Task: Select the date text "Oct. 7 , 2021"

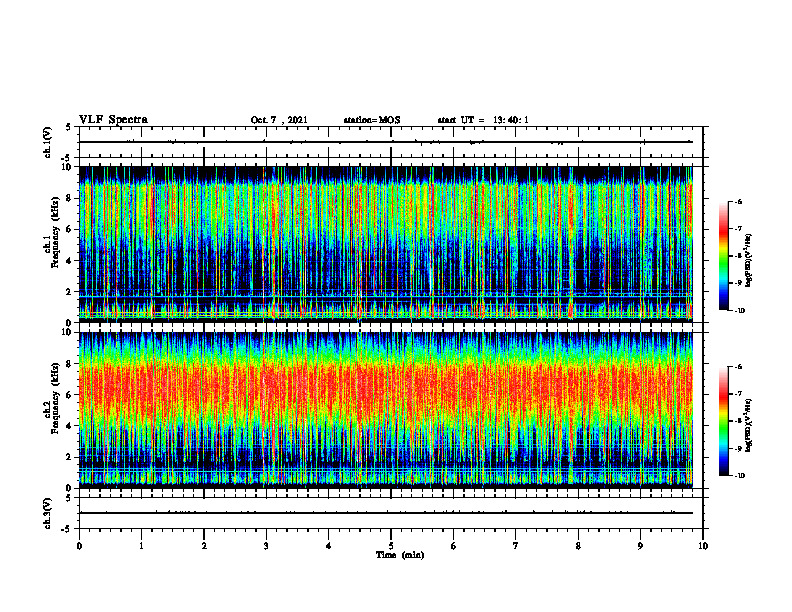Action: point(279,120)
